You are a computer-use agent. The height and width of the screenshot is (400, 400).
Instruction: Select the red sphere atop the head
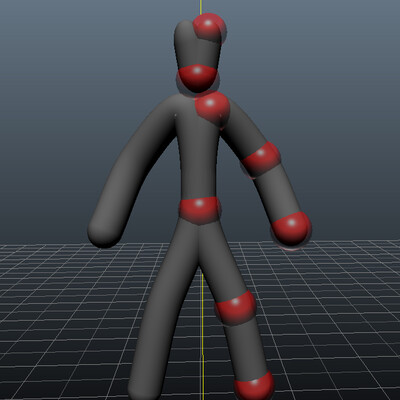click(210, 27)
